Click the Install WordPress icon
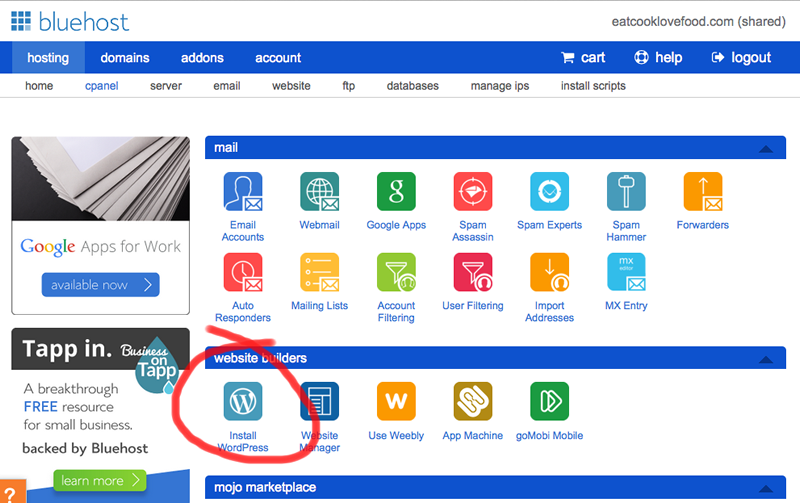This screenshot has width=800, height=503. click(243, 401)
